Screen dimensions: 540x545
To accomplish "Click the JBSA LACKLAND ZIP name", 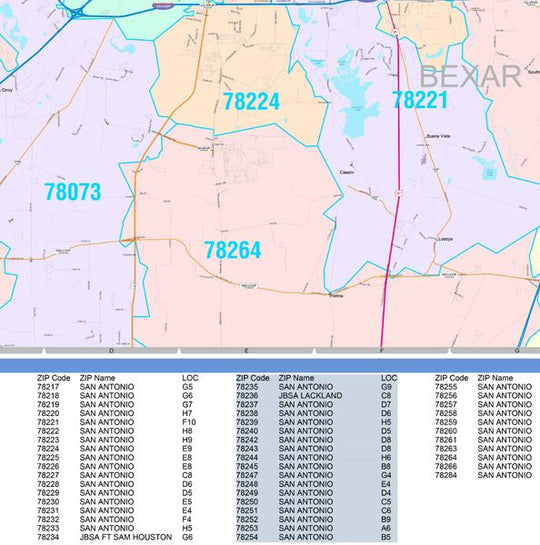I will coord(310,396).
